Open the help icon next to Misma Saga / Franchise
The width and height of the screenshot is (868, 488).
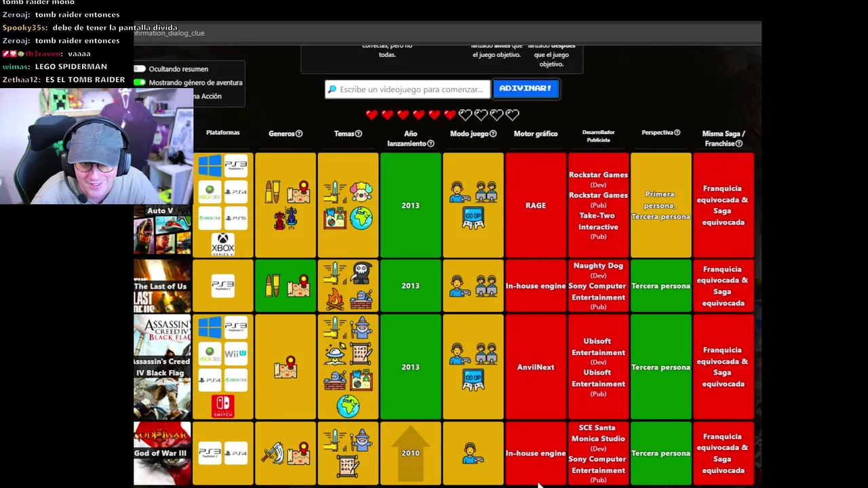point(739,144)
